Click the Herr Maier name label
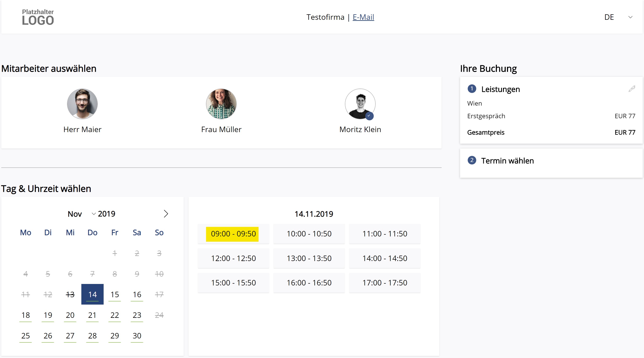The height and width of the screenshot is (358, 644). (82, 129)
